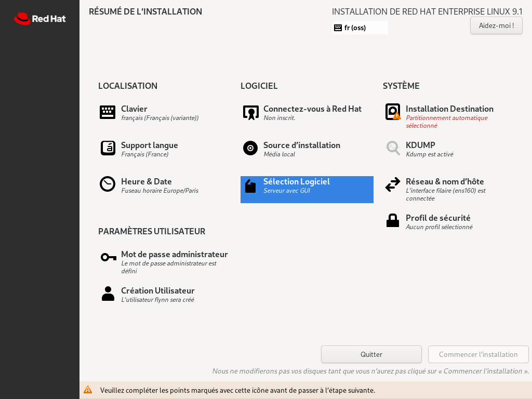Open the Installation Destination settings label
The image size is (532, 399).
(x=449, y=109)
